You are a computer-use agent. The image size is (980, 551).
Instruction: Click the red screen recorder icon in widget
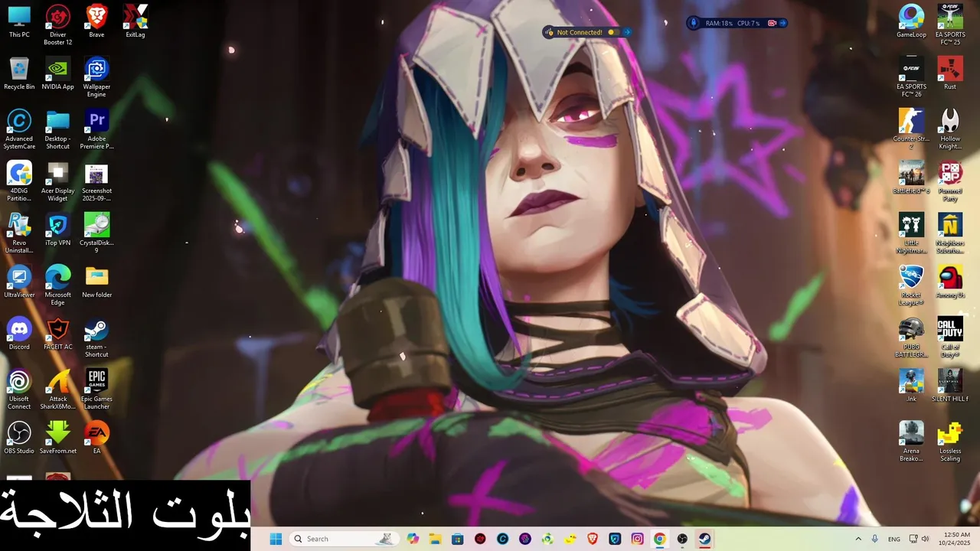772,23
